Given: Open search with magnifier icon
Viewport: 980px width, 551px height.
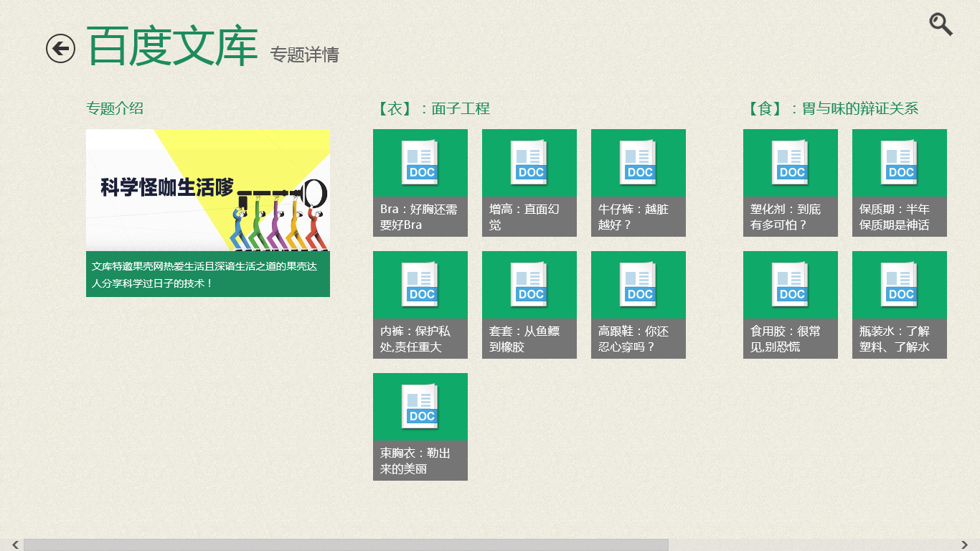Looking at the screenshot, I should (x=941, y=24).
